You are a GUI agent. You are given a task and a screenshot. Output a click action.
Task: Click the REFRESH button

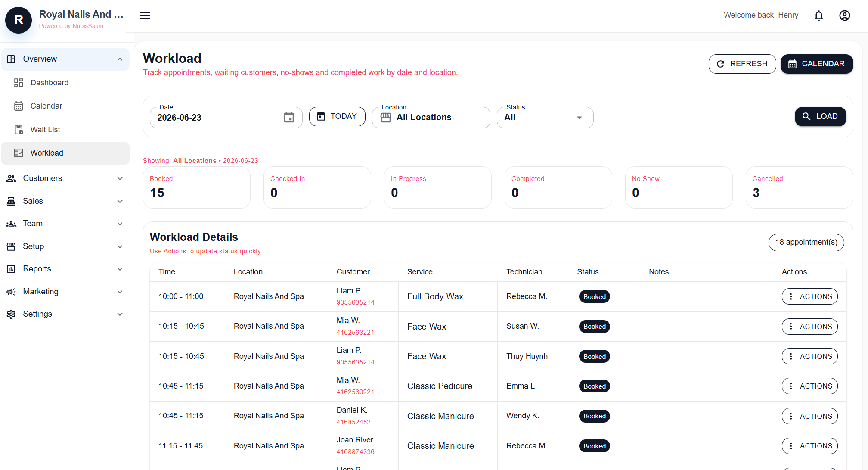pos(742,64)
